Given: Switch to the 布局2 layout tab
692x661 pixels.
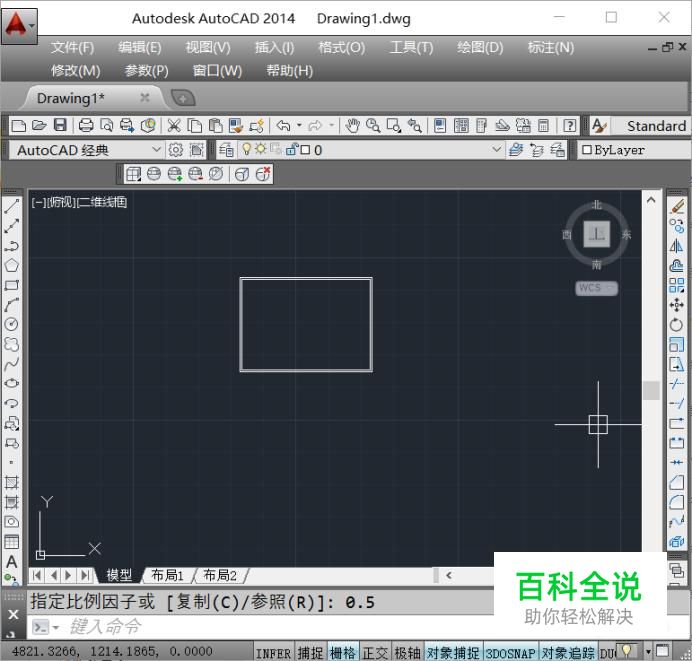Looking at the screenshot, I should [220, 575].
